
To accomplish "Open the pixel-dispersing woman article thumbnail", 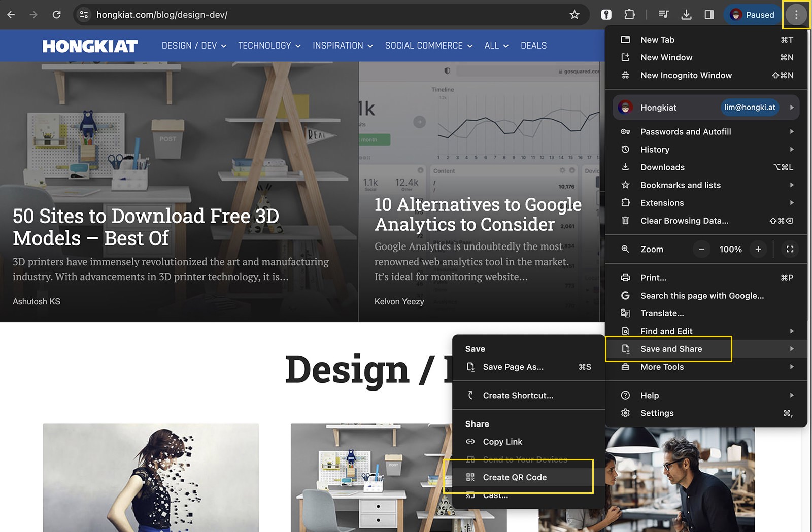I will [151, 478].
